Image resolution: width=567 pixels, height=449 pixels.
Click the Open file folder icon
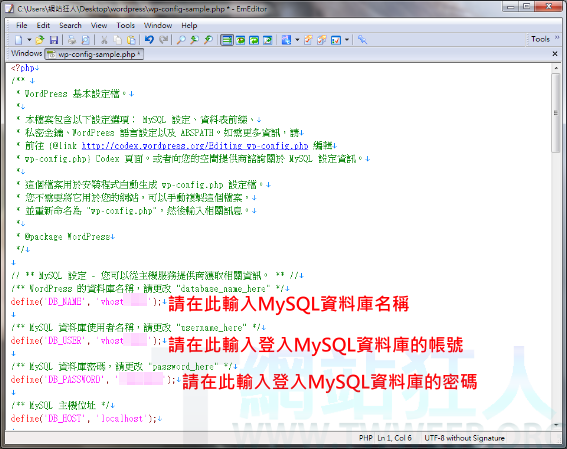40,40
